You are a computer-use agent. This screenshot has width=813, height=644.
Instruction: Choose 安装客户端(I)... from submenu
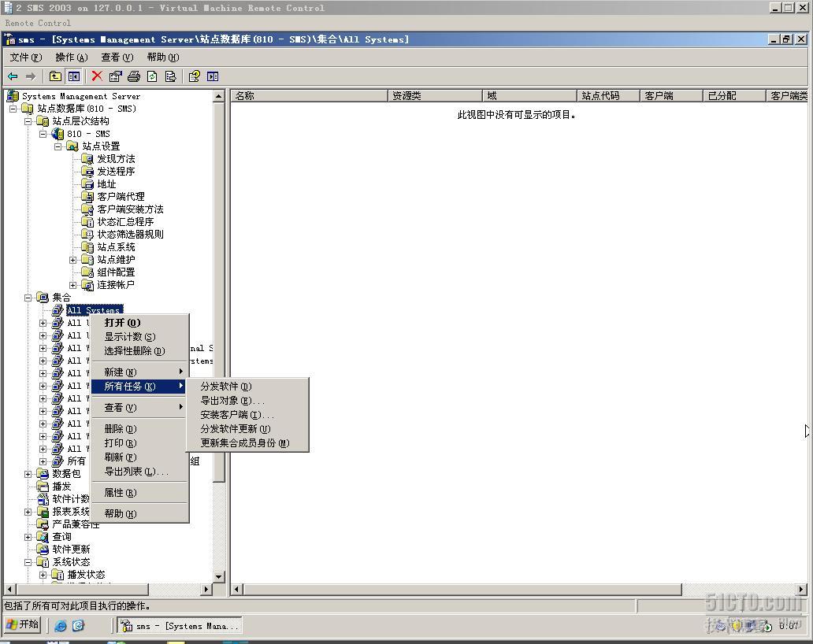247,414
